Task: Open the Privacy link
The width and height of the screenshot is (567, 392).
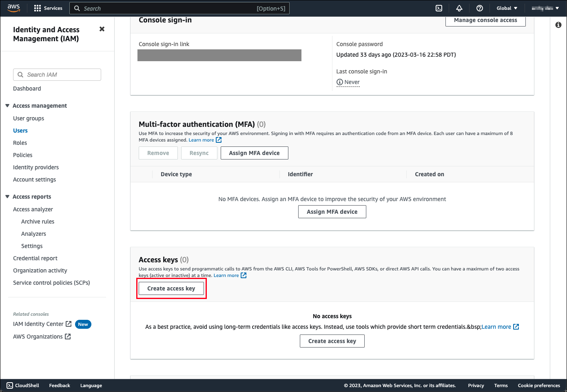Action: (x=476, y=385)
